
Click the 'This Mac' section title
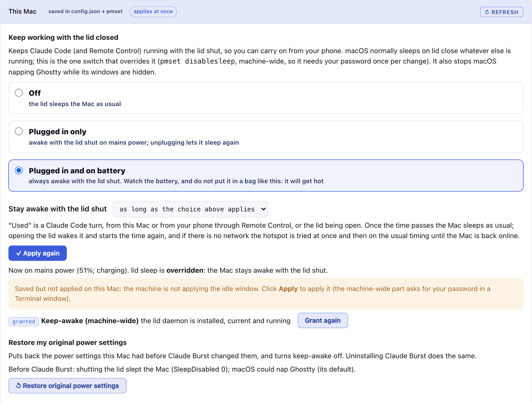coord(23,11)
